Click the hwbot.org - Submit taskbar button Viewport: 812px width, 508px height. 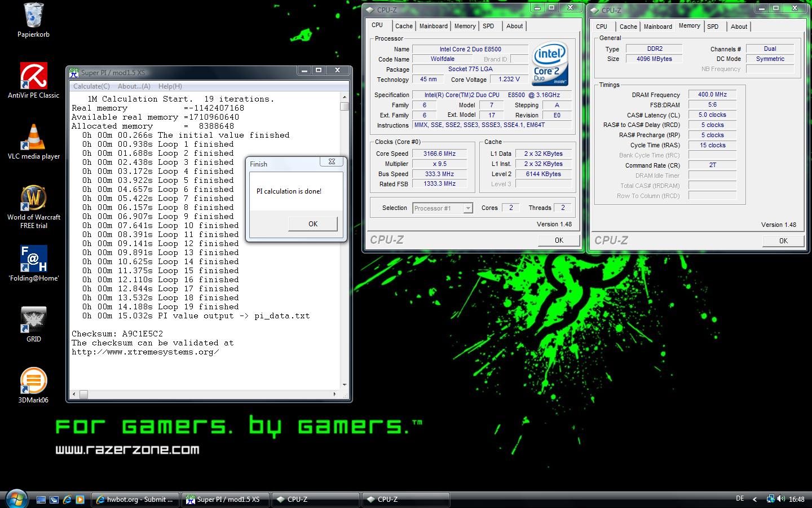(x=135, y=500)
